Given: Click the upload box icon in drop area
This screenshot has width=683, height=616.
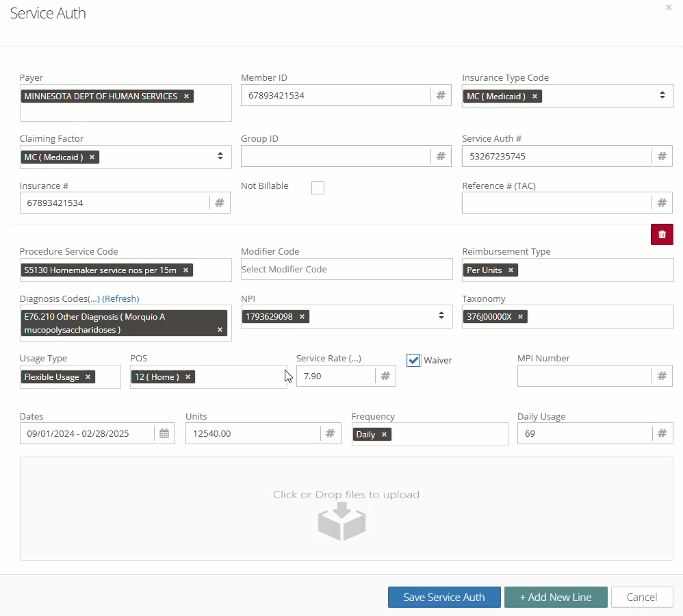Looking at the screenshot, I should point(341,521).
